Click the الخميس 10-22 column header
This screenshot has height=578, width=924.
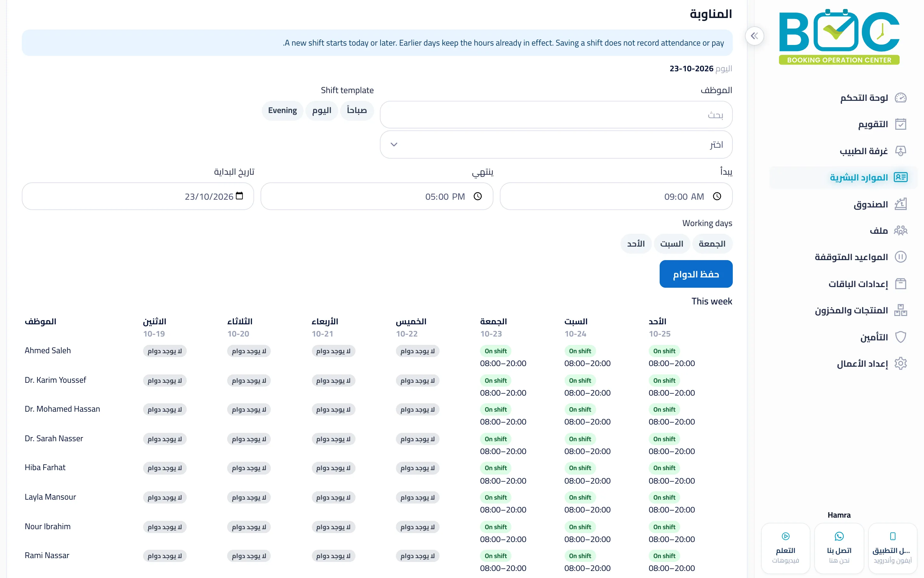point(411,327)
